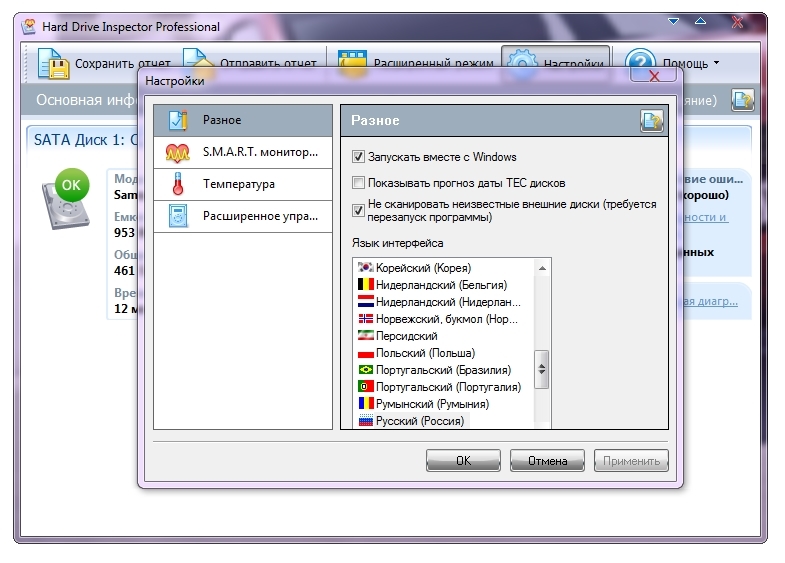Choose Польский (Польша) from language list
The height and width of the screenshot is (563, 785).
pos(425,353)
